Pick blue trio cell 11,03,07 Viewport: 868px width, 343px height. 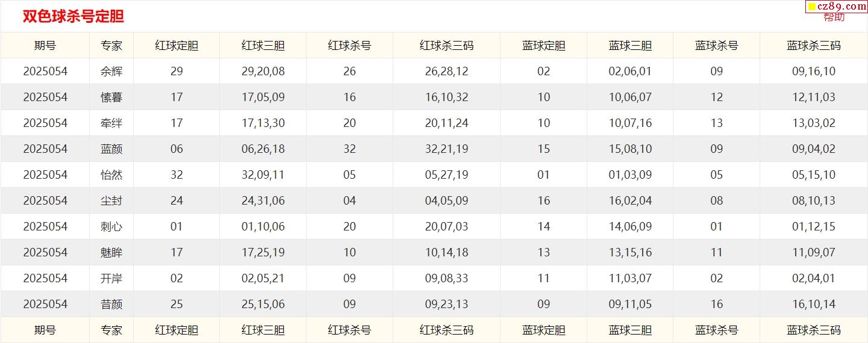630,278
